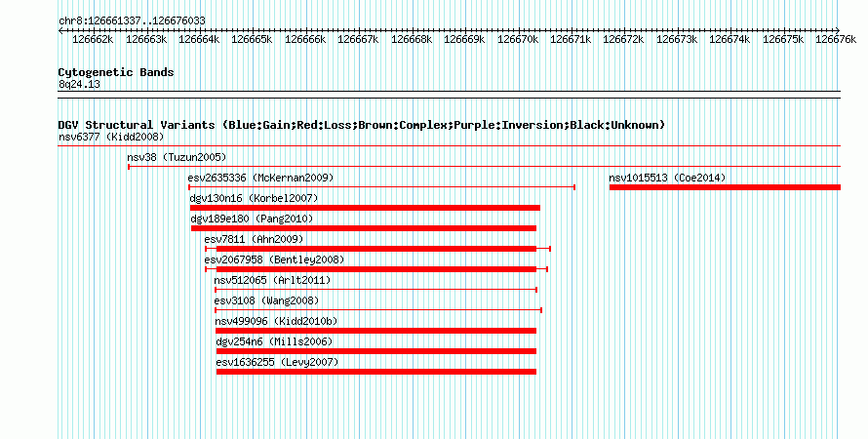Open the nsv6377 (Kidd2008) variant label

111,137
